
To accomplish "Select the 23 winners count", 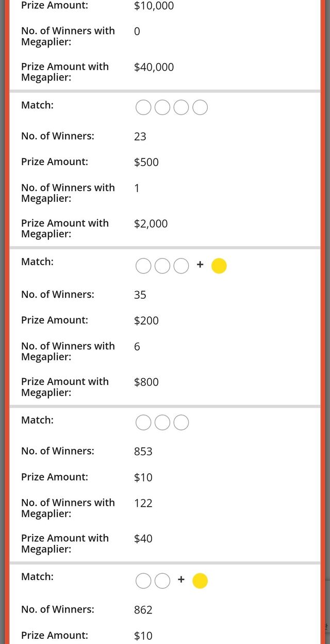I will 140,136.
